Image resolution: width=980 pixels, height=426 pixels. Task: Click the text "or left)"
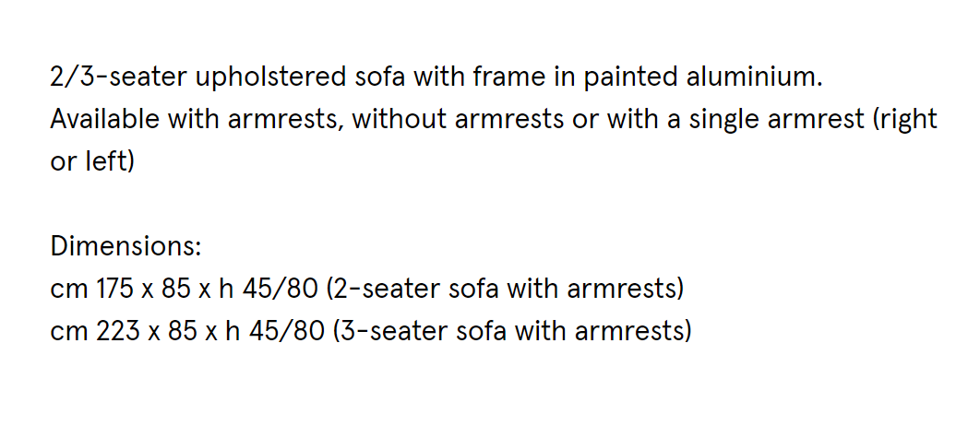tap(92, 161)
